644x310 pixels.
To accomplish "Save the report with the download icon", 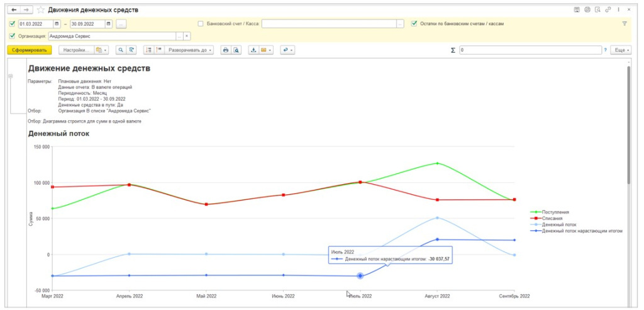I will pyautogui.click(x=253, y=50).
